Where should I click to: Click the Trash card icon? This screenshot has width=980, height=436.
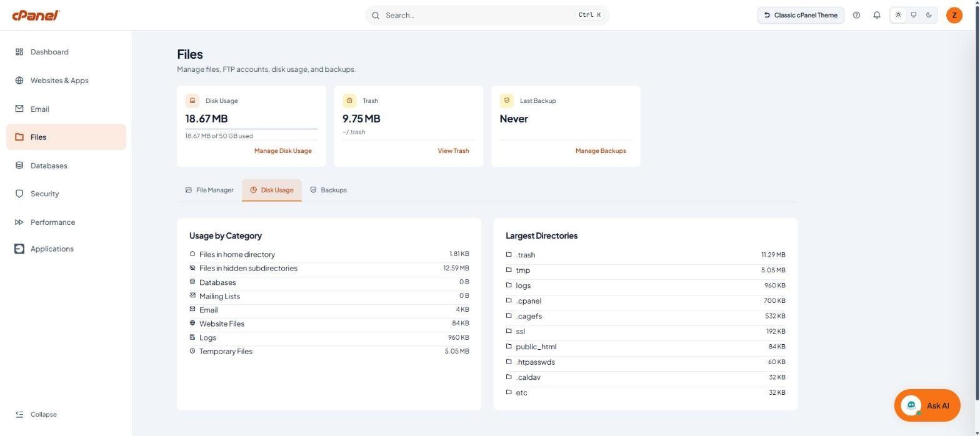(349, 101)
